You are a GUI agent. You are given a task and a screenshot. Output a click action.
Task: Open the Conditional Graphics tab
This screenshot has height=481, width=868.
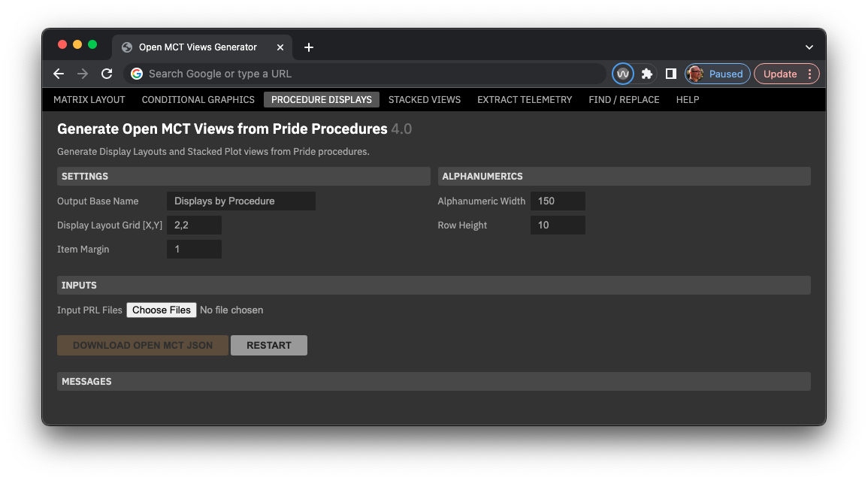198,100
